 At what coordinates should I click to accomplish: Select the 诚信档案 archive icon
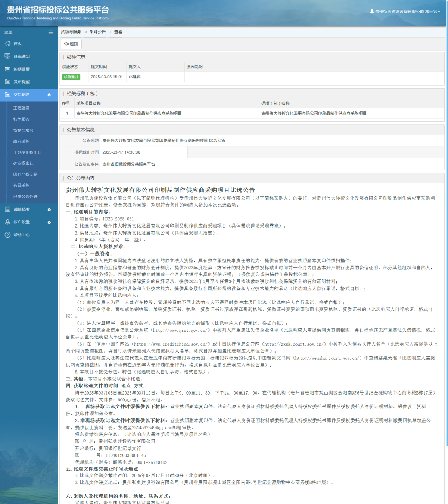(7, 210)
